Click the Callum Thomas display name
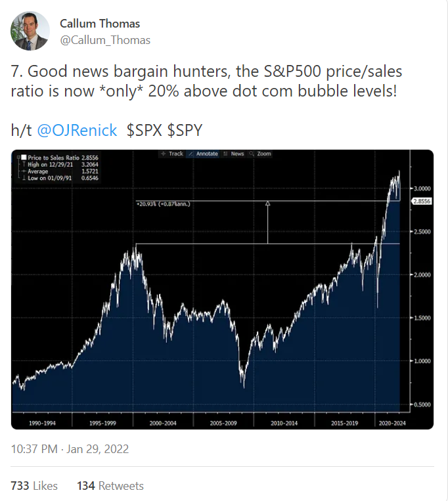Screen dimensions: 448x501 tap(100, 24)
